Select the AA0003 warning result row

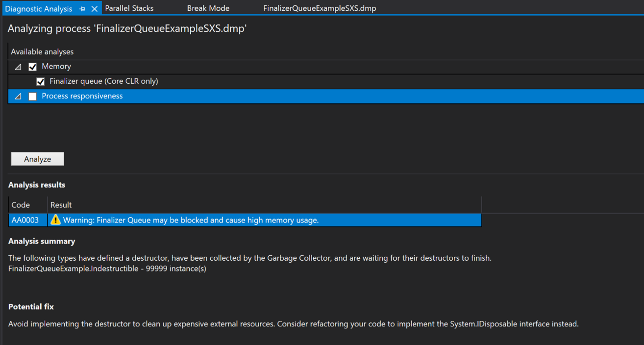pos(196,220)
